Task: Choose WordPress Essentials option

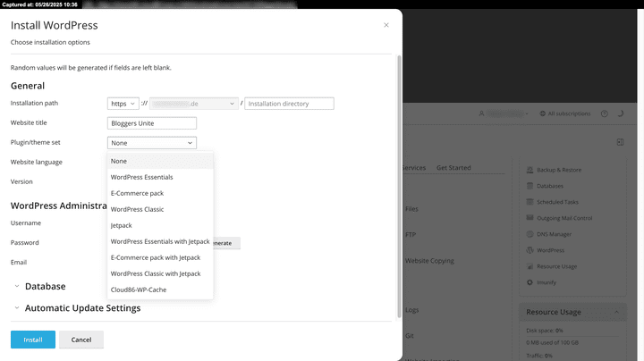Action: click(160, 177)
